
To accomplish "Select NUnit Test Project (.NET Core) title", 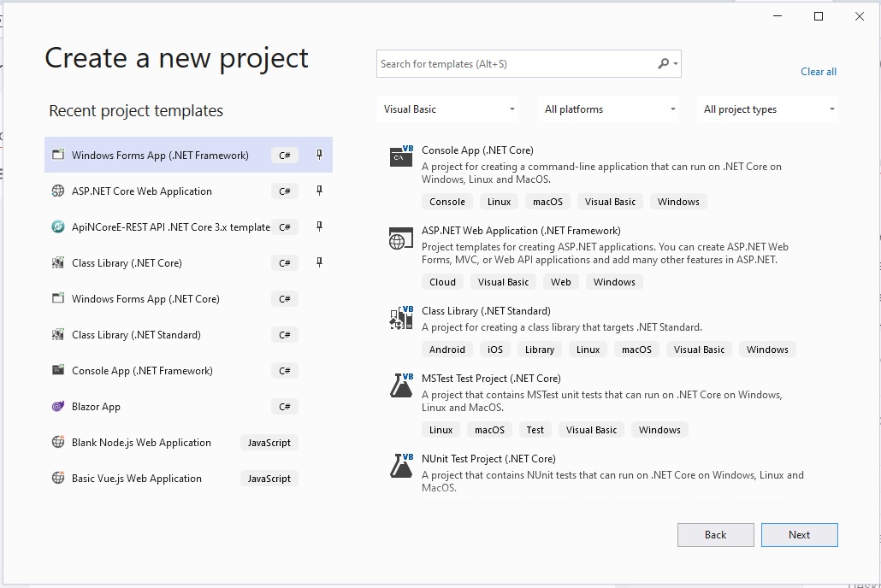I will (488, 458).
